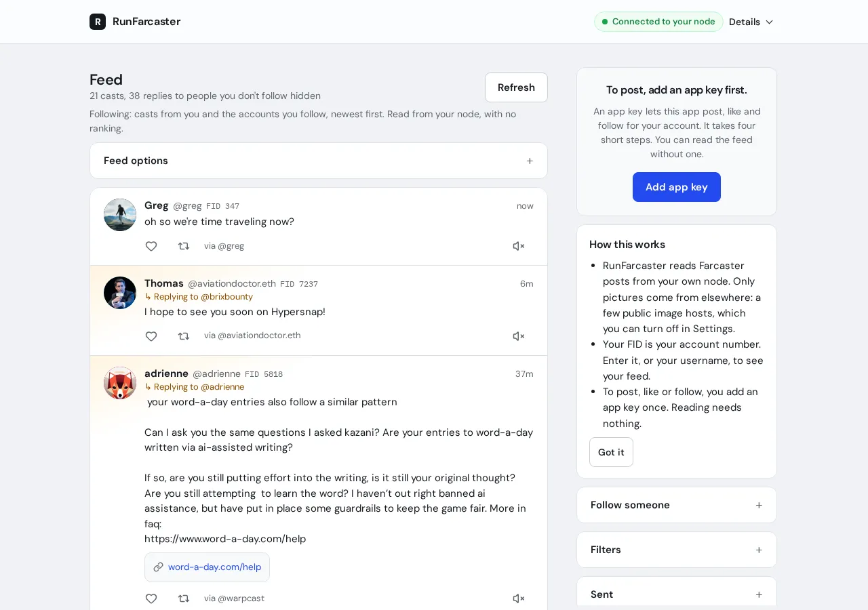Refresh the feed
This screenshot has width=868, height=610.
516,87
